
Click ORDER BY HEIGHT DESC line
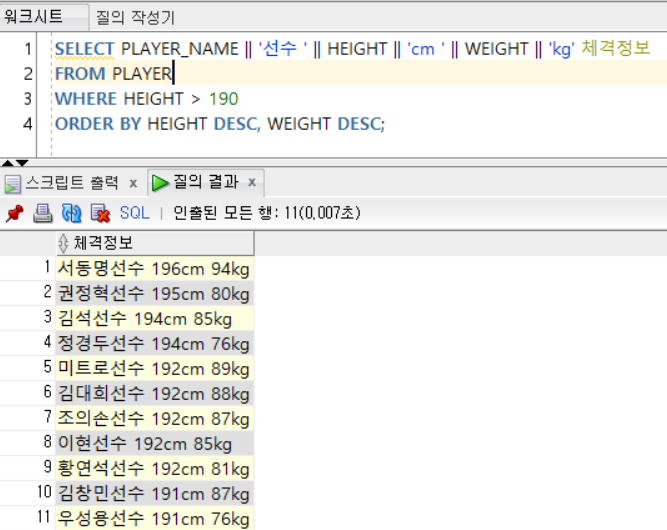[219, 124]
